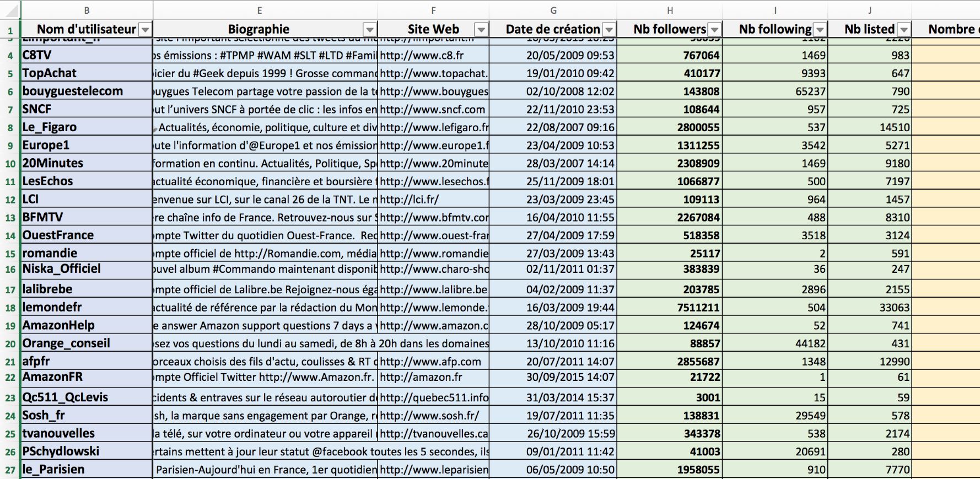Select row 18 via its row number
Image resolution: width=980 pixels, height=479 pixels.
tap(10, 307)
